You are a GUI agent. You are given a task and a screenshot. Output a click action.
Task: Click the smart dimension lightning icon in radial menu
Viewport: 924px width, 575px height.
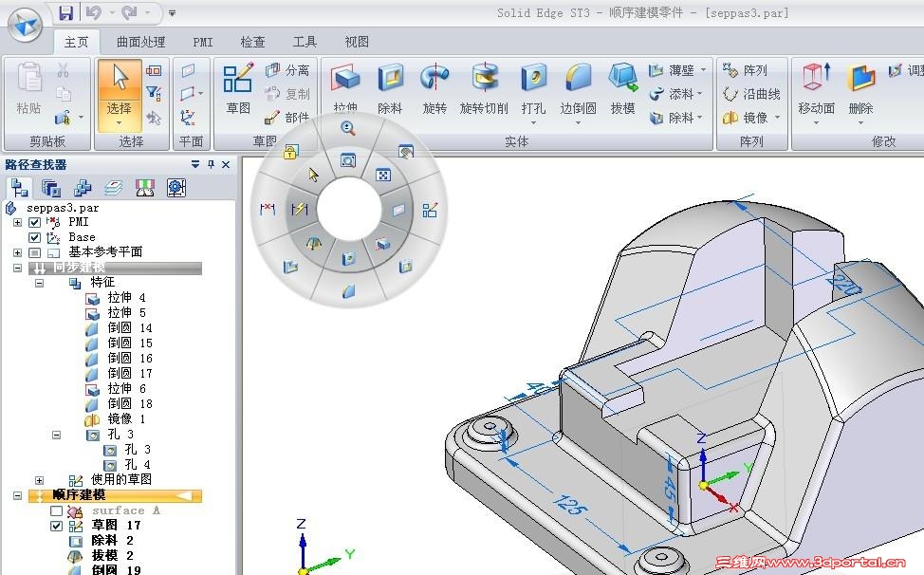(300, 209)
